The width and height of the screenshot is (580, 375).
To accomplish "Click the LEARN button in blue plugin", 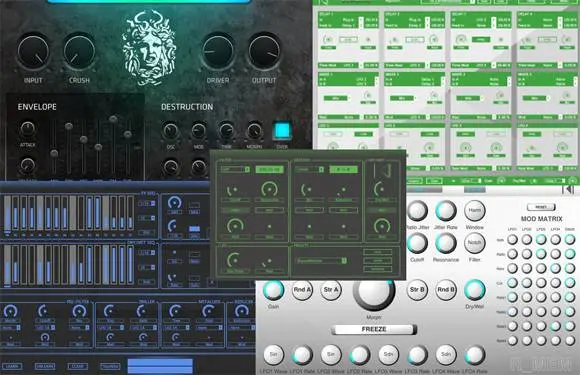I will point(12,366).
